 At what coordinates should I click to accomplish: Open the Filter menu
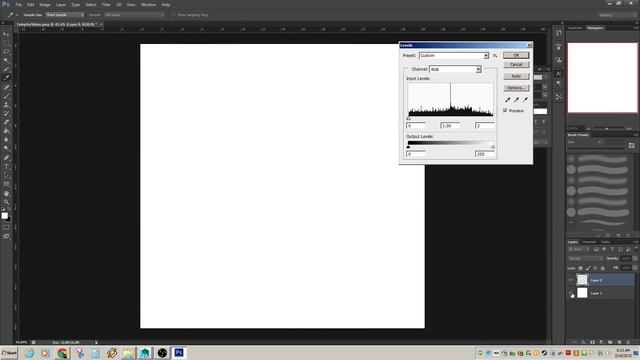point(106,4)
